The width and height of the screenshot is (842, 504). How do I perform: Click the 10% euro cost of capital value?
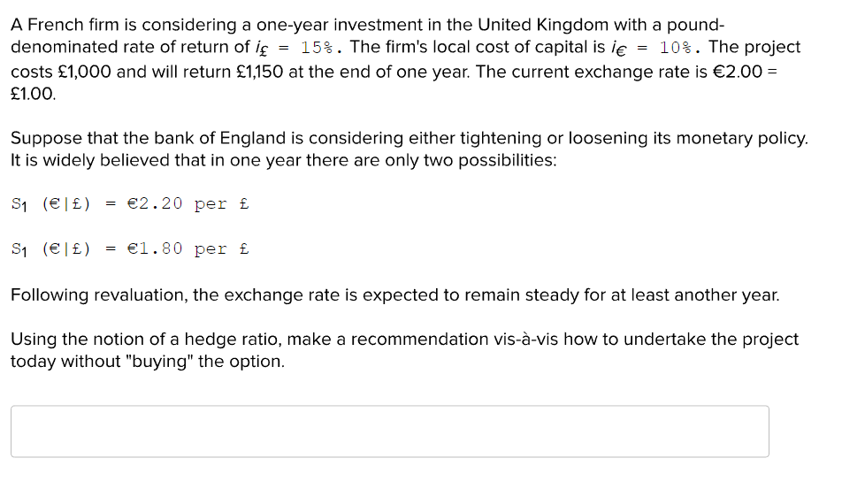[x=675, y=47]
